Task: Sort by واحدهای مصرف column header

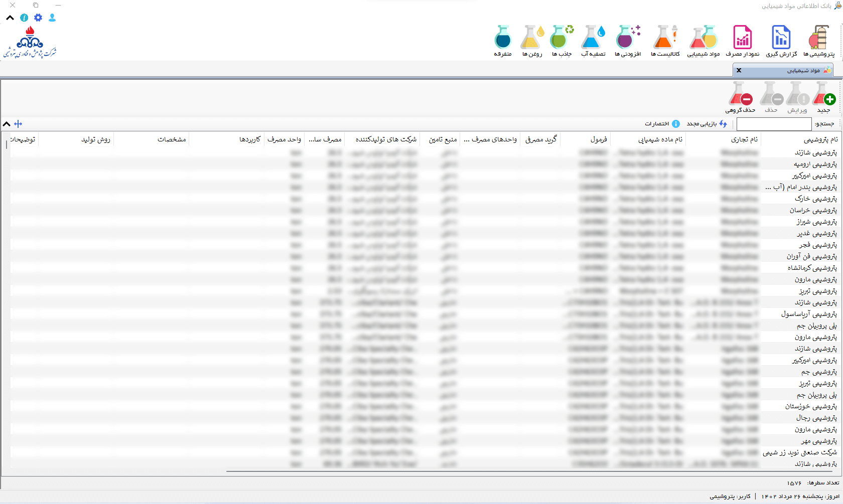Action: click(x=490, y=139)
